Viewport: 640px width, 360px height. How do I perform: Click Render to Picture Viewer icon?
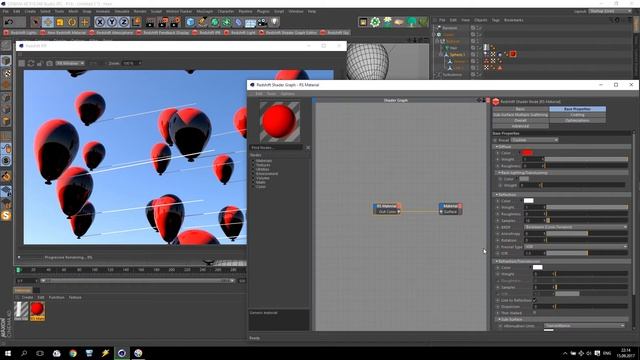coord(163,22)
